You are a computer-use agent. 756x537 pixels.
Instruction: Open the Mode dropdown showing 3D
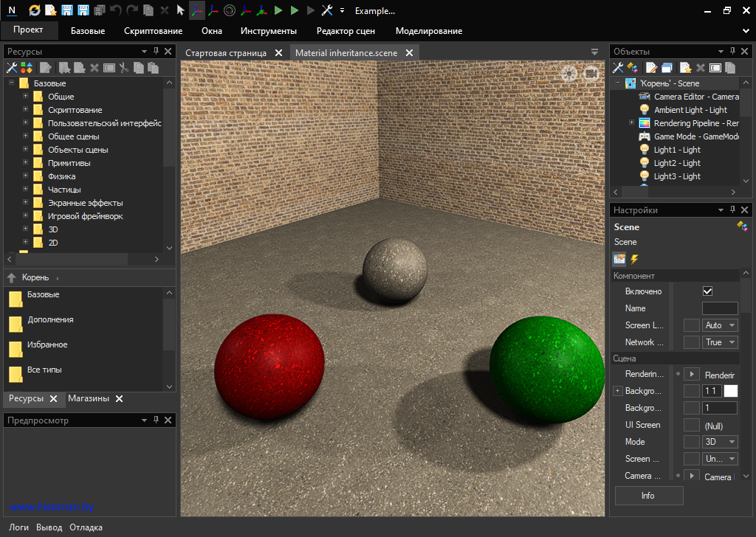[x=720, y=442]
